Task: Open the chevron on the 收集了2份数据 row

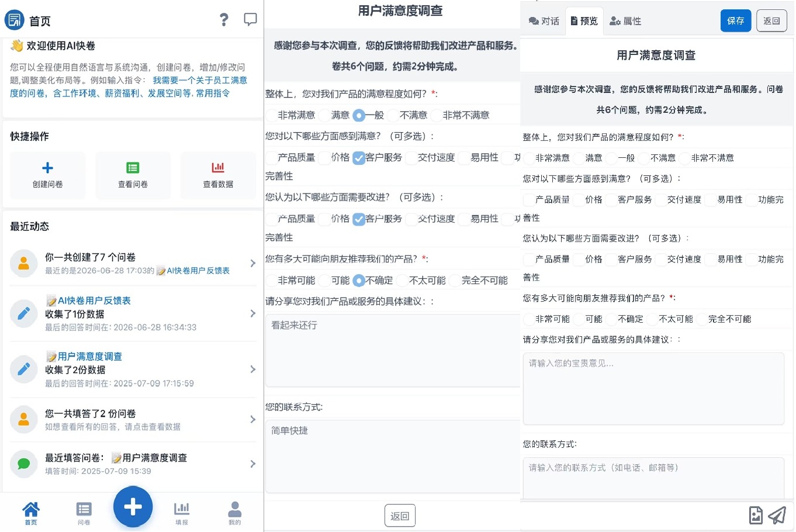Action: [x=252, y=369]
